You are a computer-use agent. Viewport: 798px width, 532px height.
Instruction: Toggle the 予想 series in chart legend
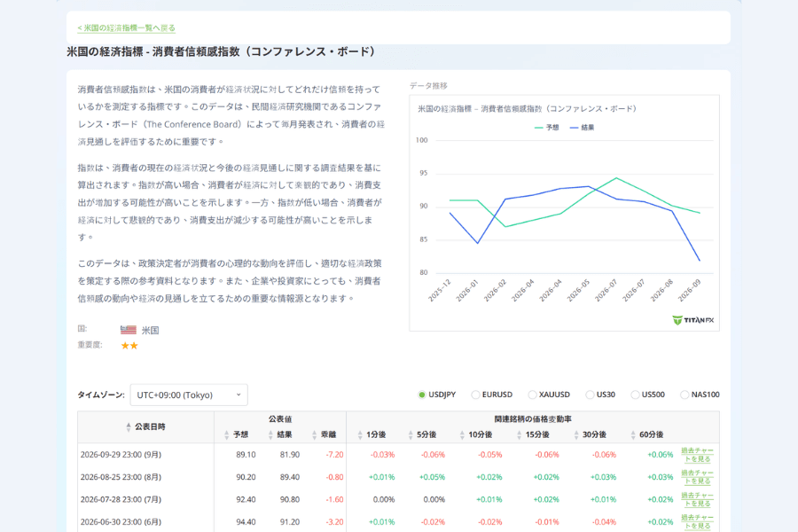546,128
